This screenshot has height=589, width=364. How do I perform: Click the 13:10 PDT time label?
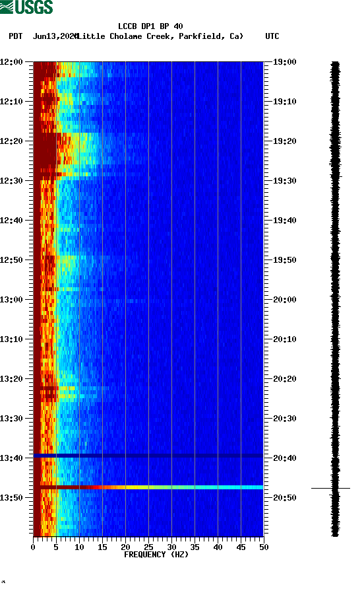coord(12,339)
